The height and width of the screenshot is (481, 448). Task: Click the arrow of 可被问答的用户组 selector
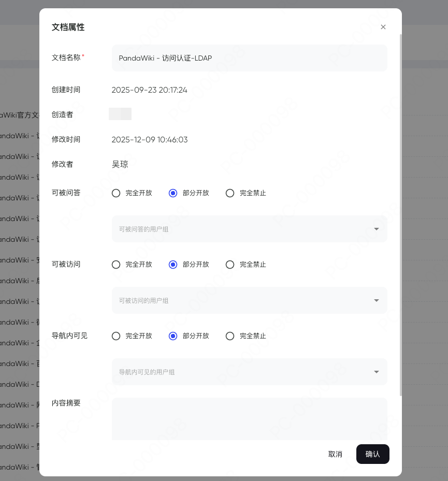tap(377, 229)
